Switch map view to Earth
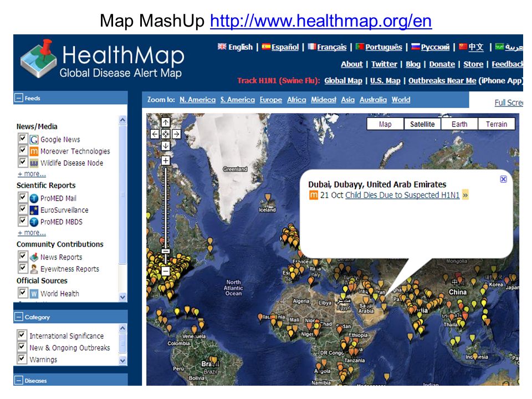This screenshot has height=399, width=532. coord(459,124)
